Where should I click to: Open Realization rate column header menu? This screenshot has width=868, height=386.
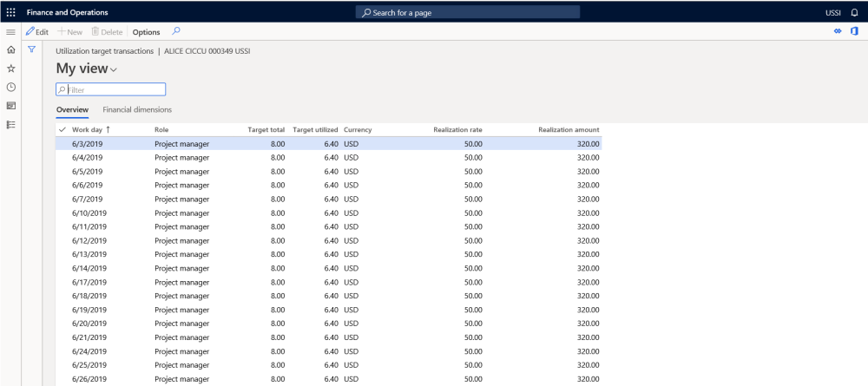click(x=457, y=129)
